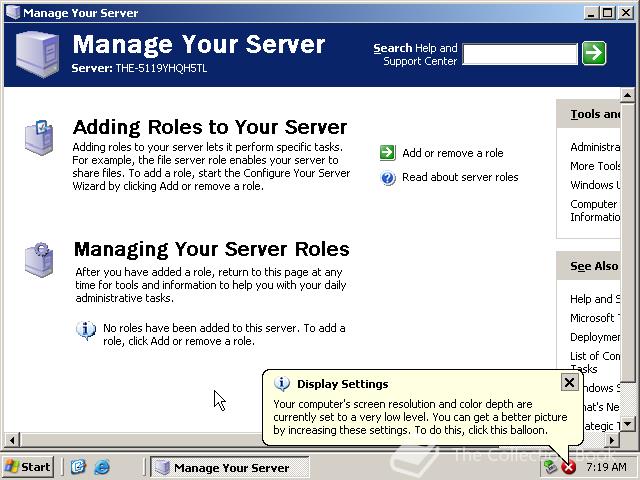Click the horizontal scrollbar left arrow
Image resolution: width=640 pixels, height=480 pixels.
[12, 440]
